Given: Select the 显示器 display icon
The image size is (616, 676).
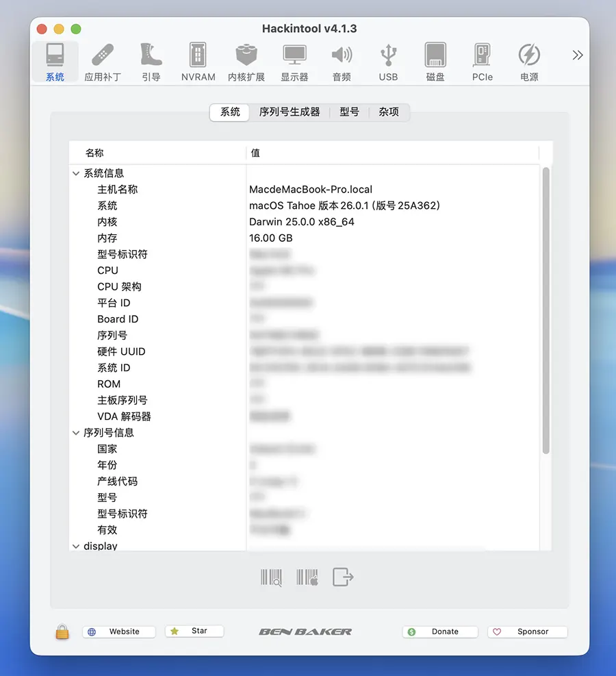Looking at the screenshot, I should [x=294, y=62].
